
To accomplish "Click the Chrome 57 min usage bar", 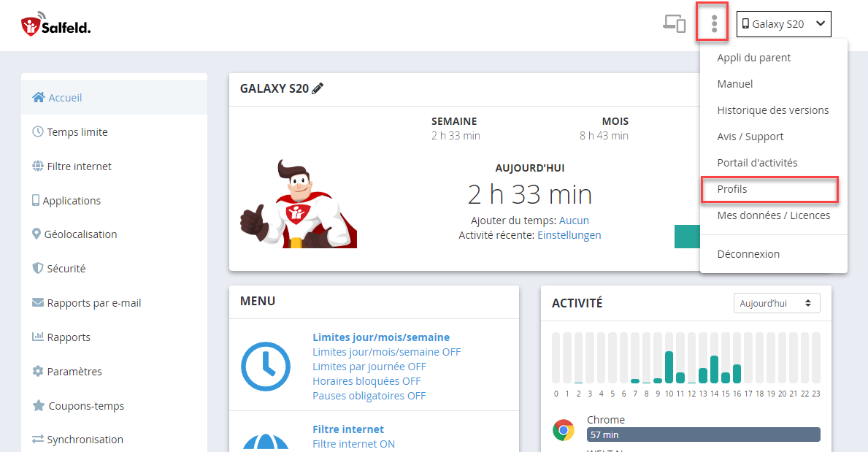I will click(x=704, y=434).
